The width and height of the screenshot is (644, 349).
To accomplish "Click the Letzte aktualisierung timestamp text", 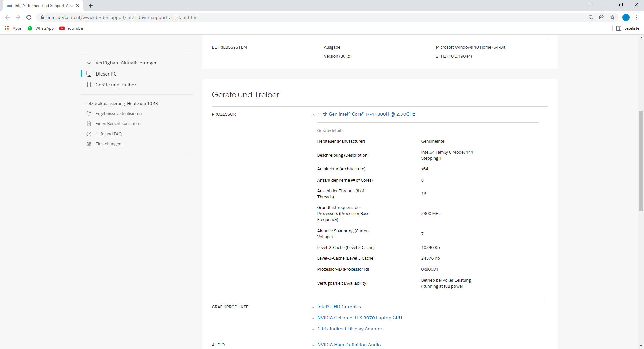I will point(121,104).
